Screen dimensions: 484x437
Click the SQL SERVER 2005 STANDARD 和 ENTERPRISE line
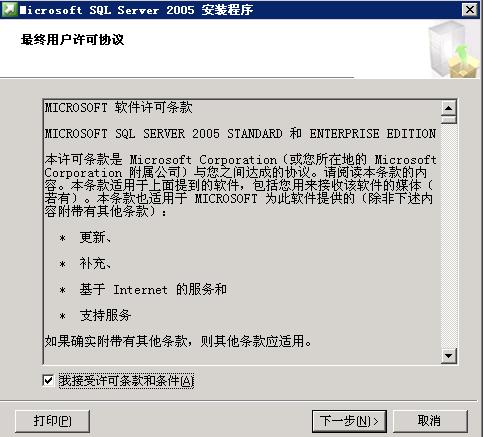240,134
